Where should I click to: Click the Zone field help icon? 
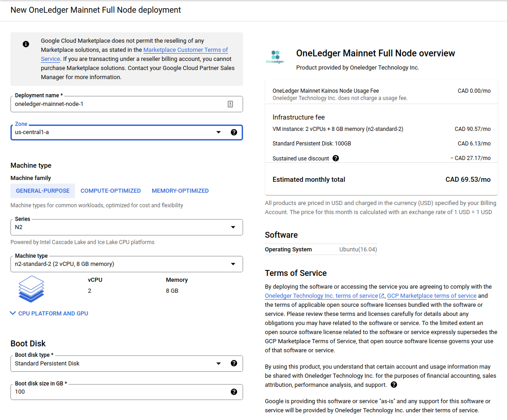click(x=234, y=132)
